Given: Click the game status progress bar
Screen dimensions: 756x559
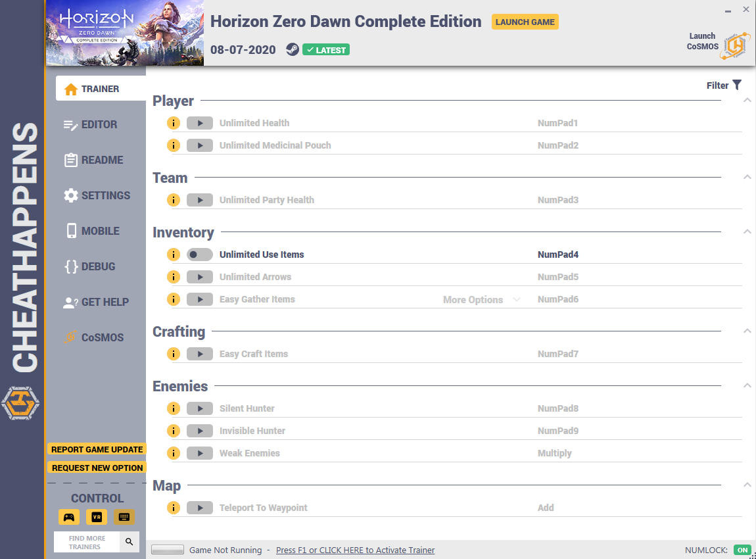Looking at the screenshot, I should click(167, 549).
